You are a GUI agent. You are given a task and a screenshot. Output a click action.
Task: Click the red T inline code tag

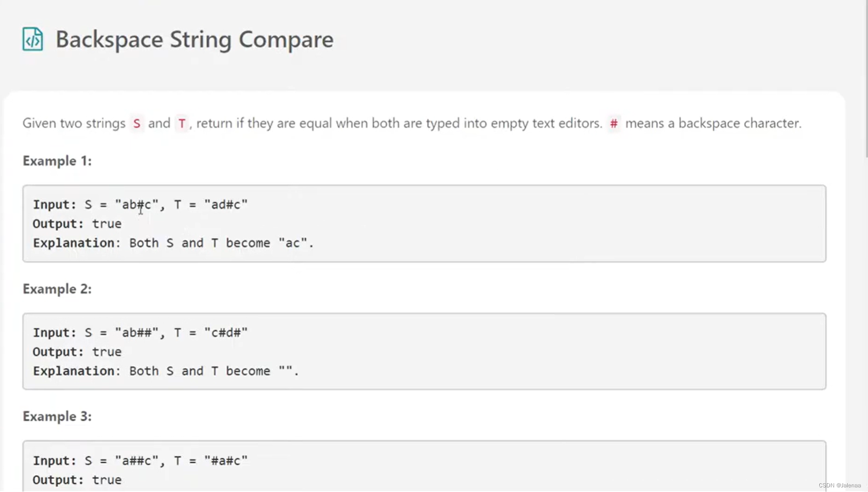(x=182, y=123)
